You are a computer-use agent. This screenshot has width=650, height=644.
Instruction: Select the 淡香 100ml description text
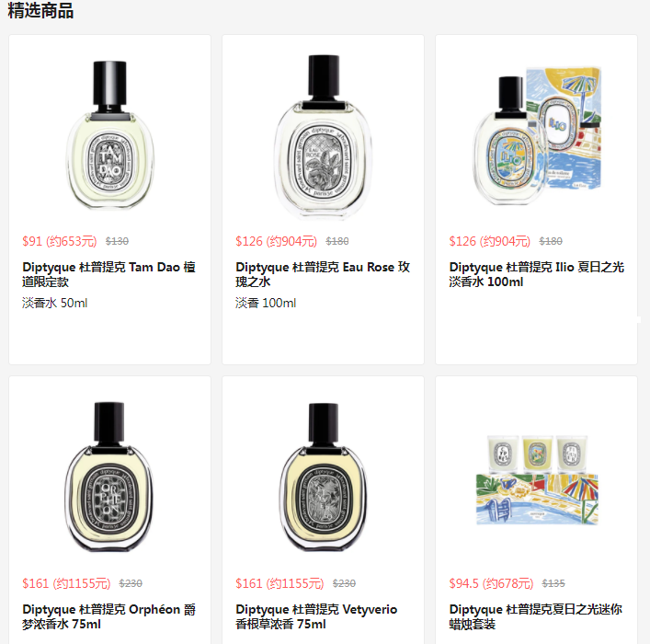[x=266, y=303]
